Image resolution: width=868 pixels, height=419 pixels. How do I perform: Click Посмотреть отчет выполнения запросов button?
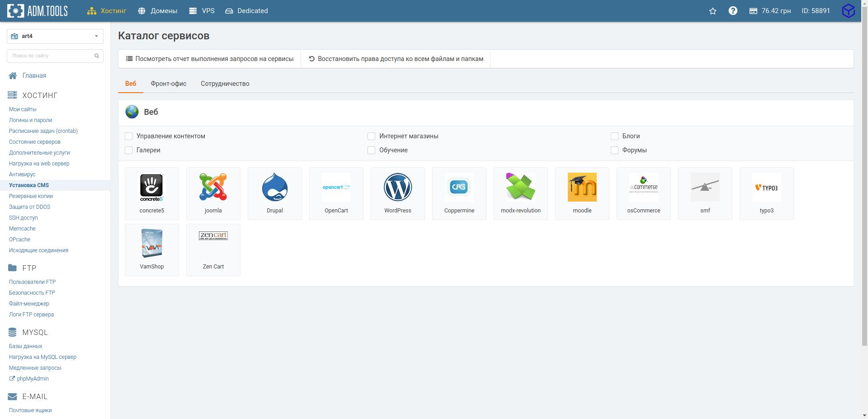coord(210,59)
